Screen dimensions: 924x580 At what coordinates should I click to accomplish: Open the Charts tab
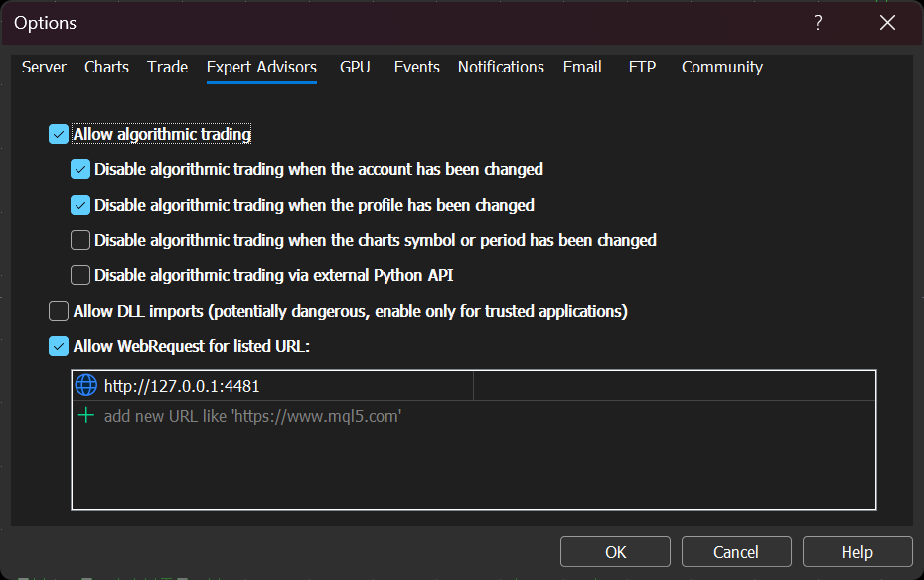coord(106,68)
